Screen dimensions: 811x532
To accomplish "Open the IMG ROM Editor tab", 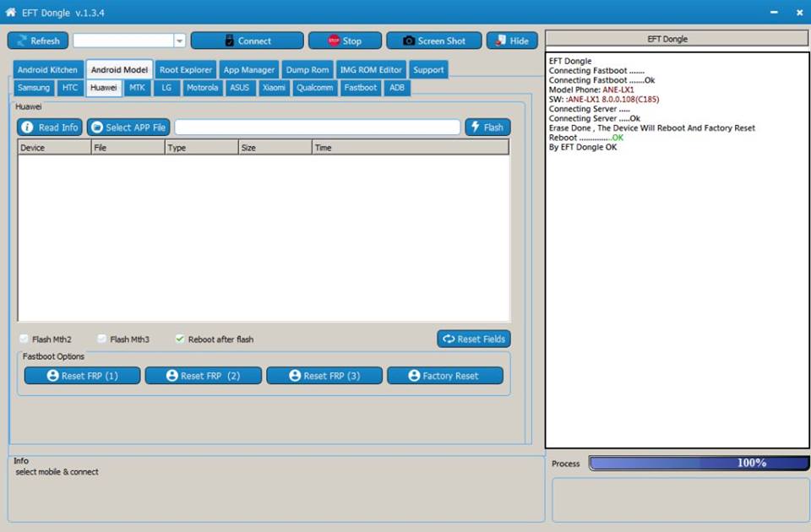I will (371, 70).
